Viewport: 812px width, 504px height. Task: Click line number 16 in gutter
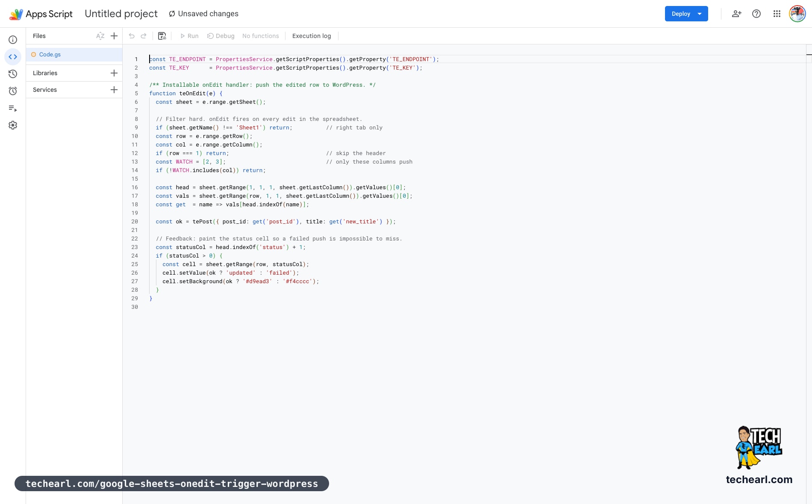click(135, 188)
